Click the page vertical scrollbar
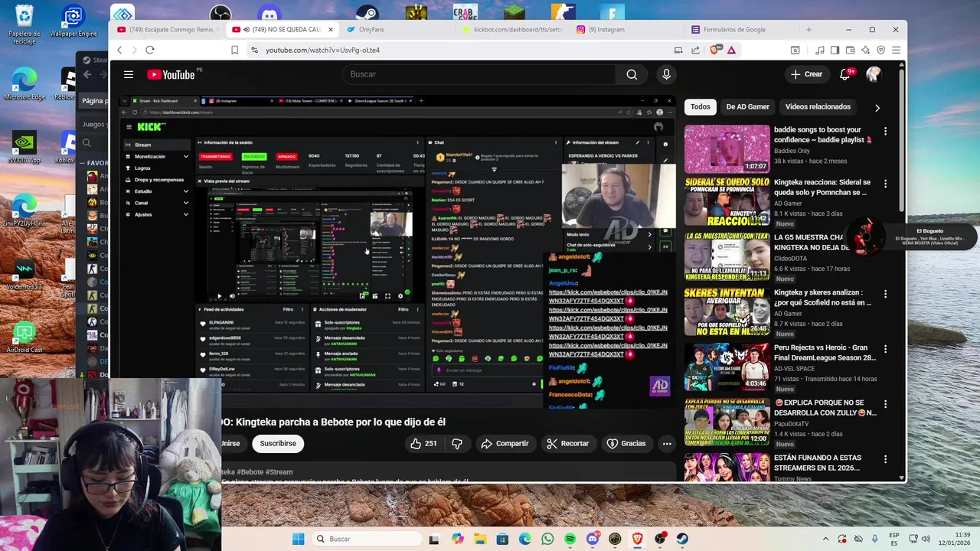The height and width of the screenshot is (551, 980). 903,142
